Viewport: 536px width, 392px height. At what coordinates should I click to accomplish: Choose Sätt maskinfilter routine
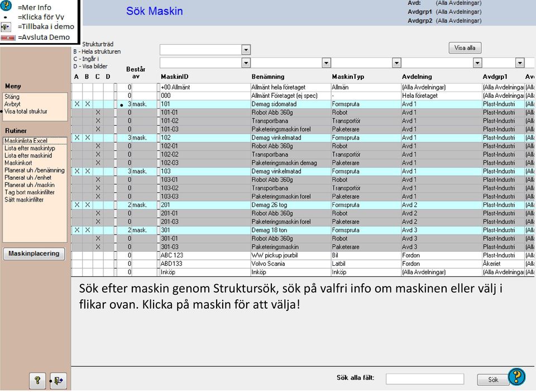[24, 199]
